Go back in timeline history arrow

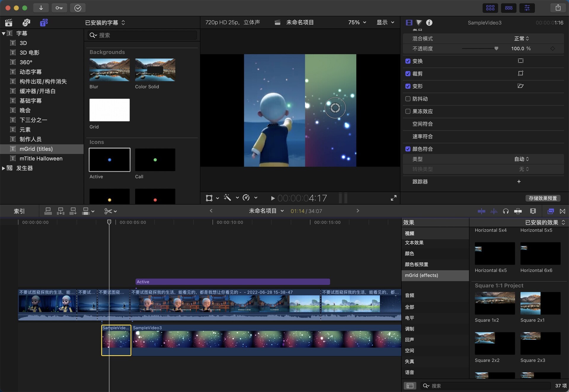(x=211, y=211)
